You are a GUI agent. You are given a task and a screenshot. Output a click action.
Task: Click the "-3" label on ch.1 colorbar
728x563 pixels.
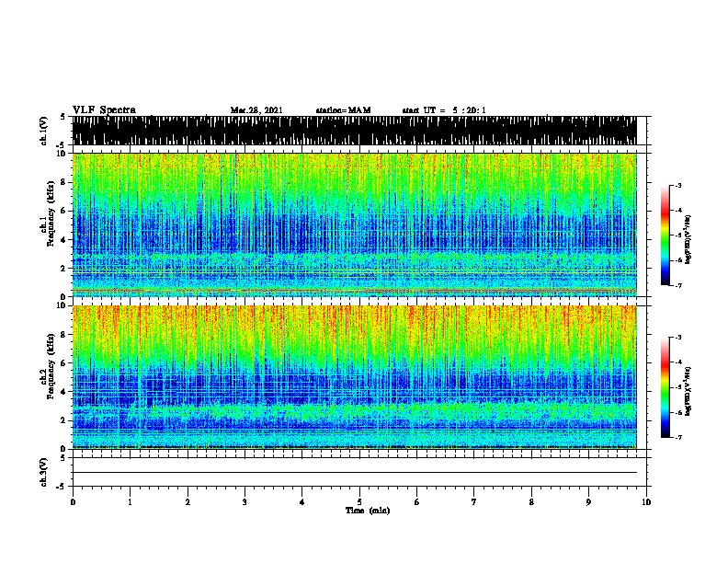coord(678,186)
